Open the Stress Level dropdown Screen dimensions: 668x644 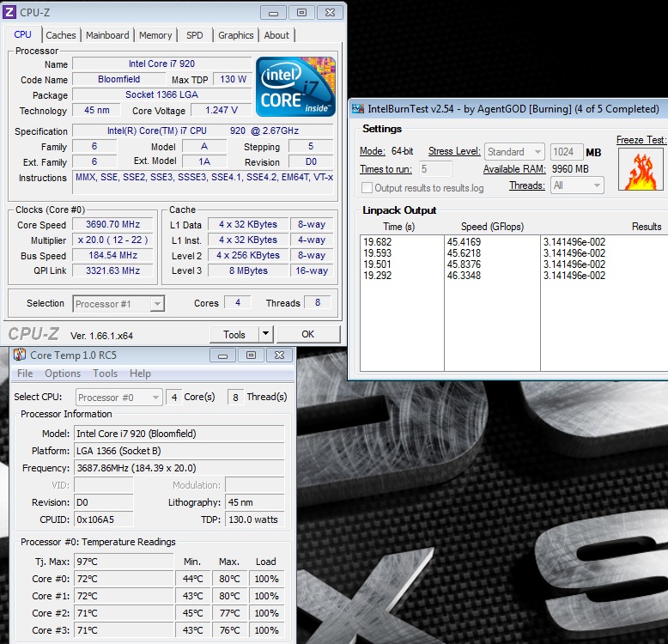pos(514,152)
